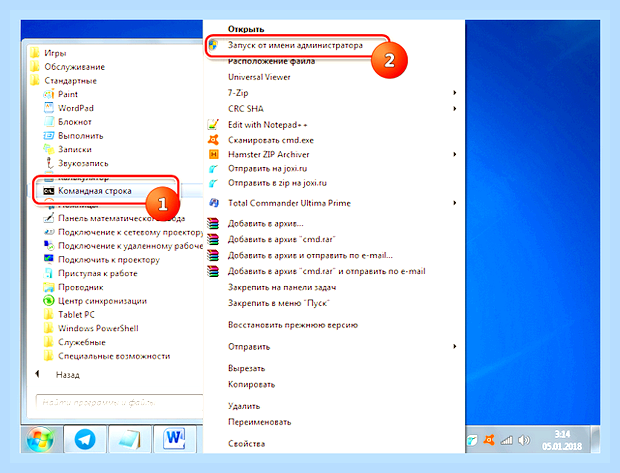Screen dimensions: 620x473
Task: Click the Приступая к работе icon
Action: (48, 273)
